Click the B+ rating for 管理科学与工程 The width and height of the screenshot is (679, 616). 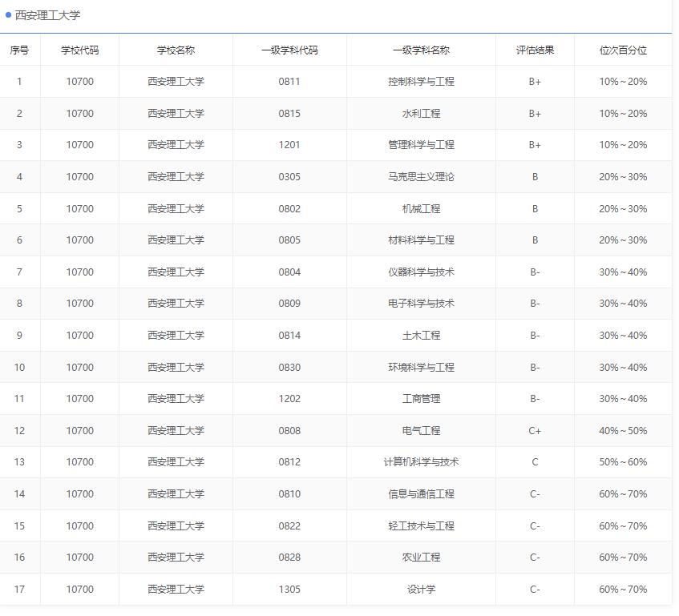(534, 144)
